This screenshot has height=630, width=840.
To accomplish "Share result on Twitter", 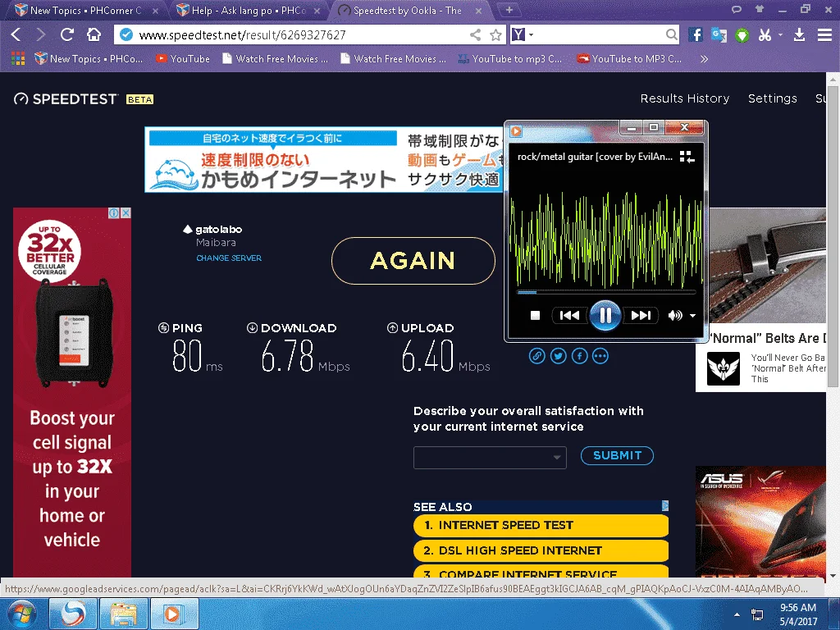I will point(558,356).
